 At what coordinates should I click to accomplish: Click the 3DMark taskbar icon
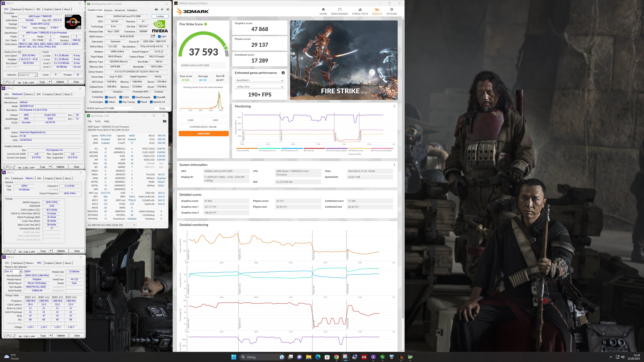pyautogui.click(x=401, y=357)
